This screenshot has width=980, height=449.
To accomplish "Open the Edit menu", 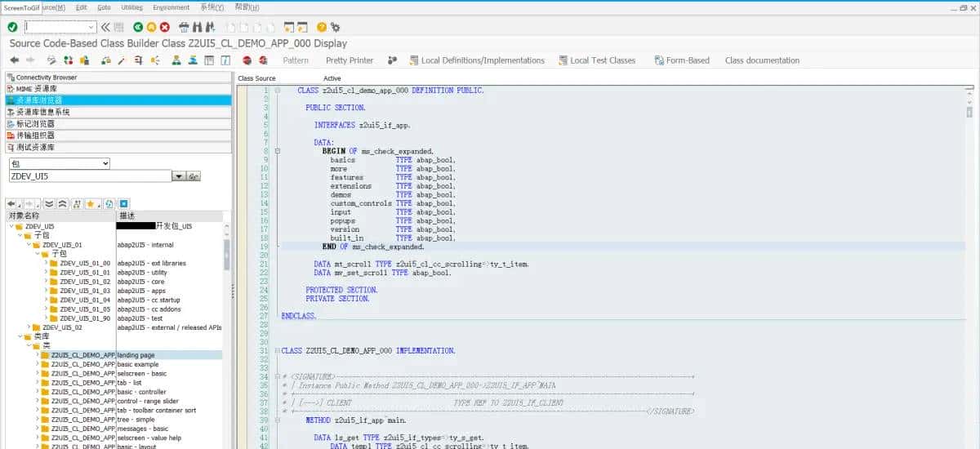I will click(x=81, y=7).
